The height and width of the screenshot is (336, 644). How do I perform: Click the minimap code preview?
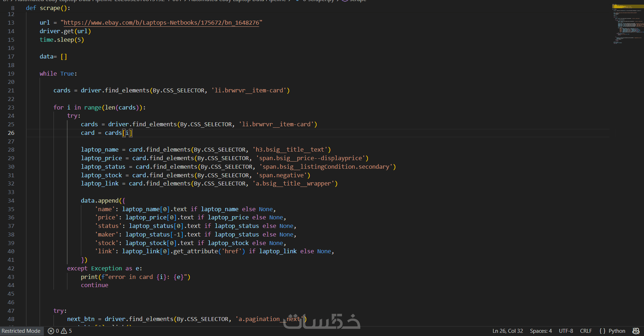tap(628, 24)
